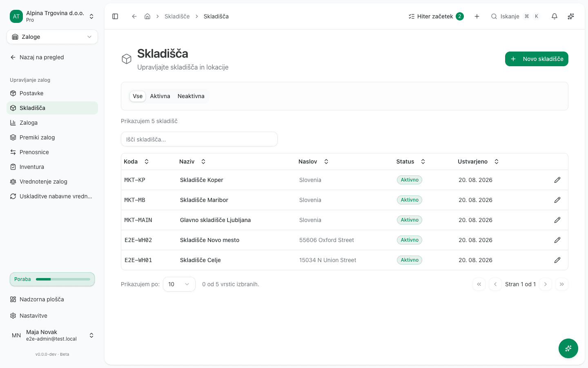Open the Iskanje global search
The height and width of the screenshot is (368, 588).
point(515,16)
